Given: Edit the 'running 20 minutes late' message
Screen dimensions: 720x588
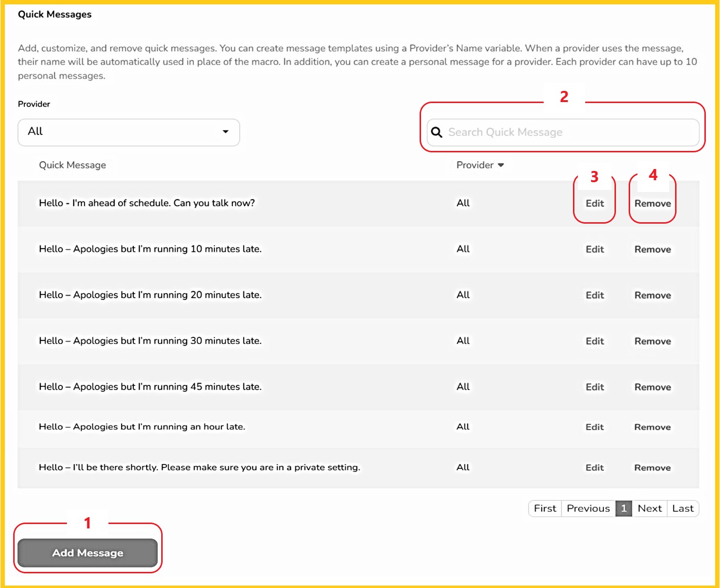Looking at the screenshot, I should (x=594, y=295).
